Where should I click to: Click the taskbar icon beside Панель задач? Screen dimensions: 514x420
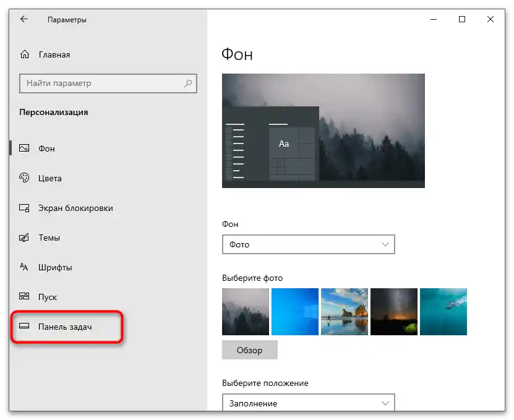[24, 326]
